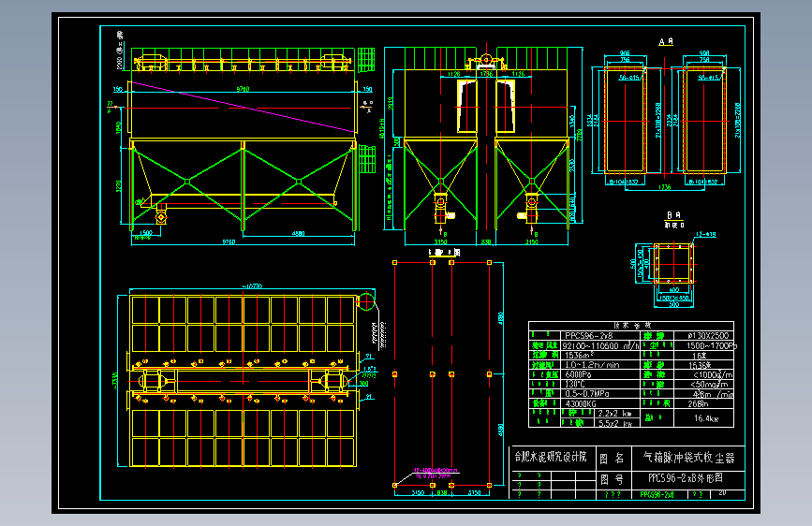Screen dimensions: 812x526
Task: Click the '<1000g/m' inlet concentration value
Action: (x=713, y=374)
